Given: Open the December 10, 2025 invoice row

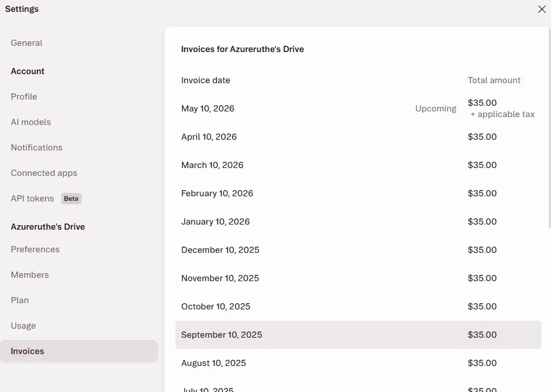Looking at the screenshot, I should pos(358,250).
